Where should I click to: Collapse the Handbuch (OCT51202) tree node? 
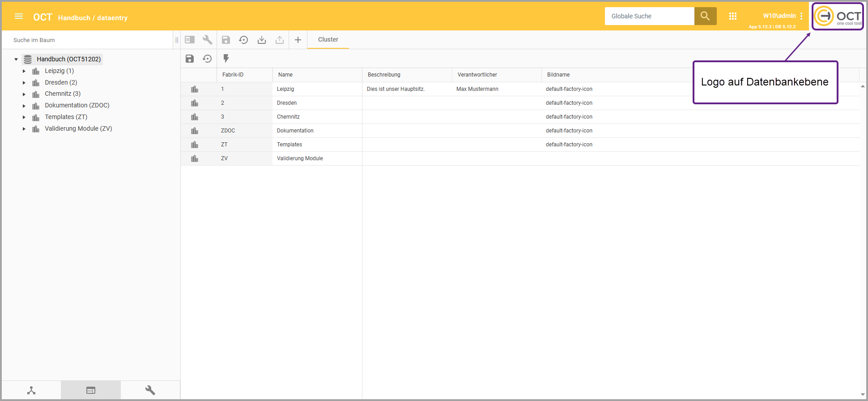click(16, 59)
